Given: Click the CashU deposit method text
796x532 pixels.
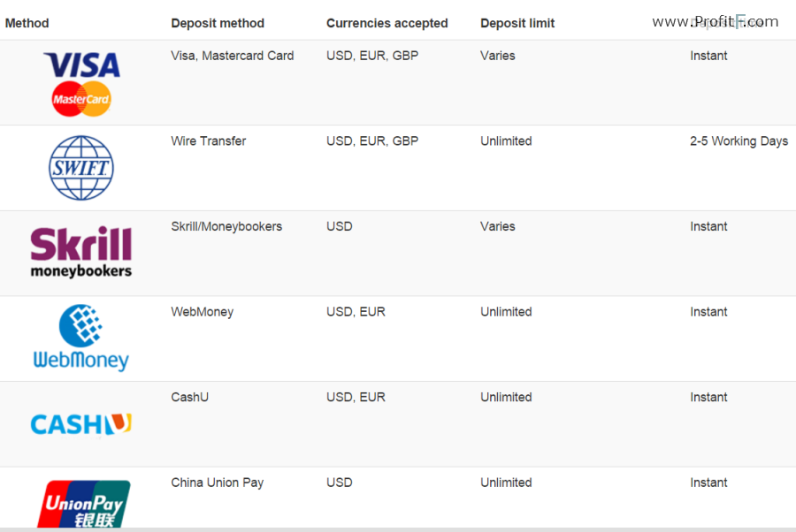Looking at the screenshot, I should 189,397.
